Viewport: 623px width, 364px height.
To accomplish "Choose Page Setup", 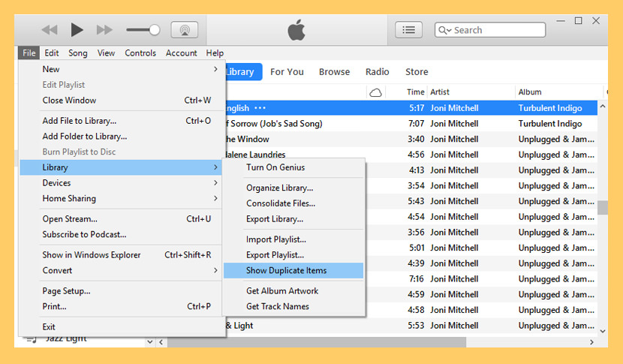I will pos(121,291).
